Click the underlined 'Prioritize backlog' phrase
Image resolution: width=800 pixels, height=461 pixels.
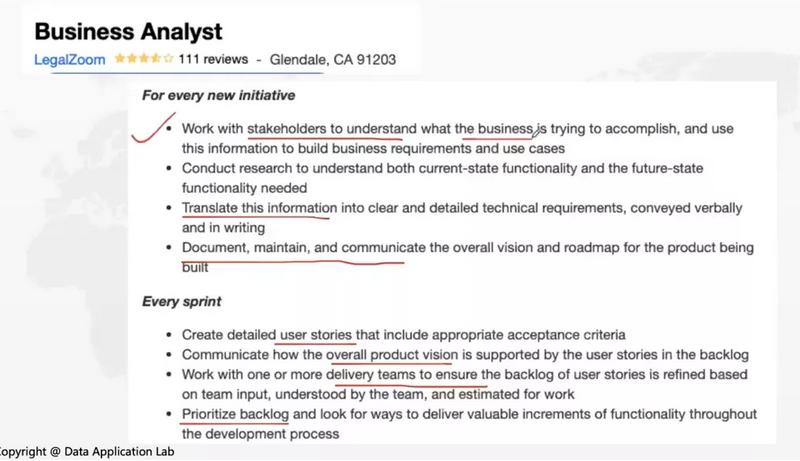(234, 414)
